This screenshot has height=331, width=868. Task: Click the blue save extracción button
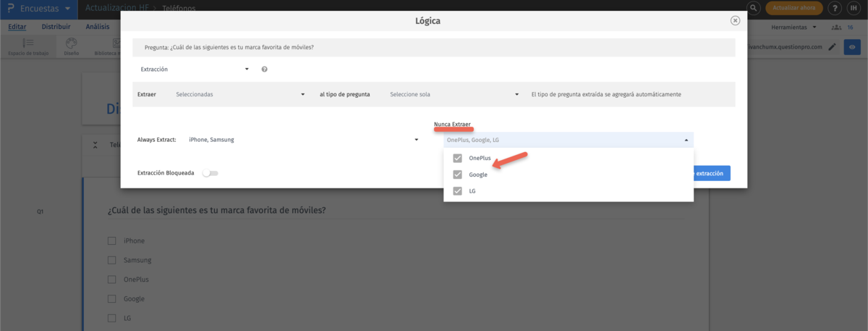(x=712, y=173)
